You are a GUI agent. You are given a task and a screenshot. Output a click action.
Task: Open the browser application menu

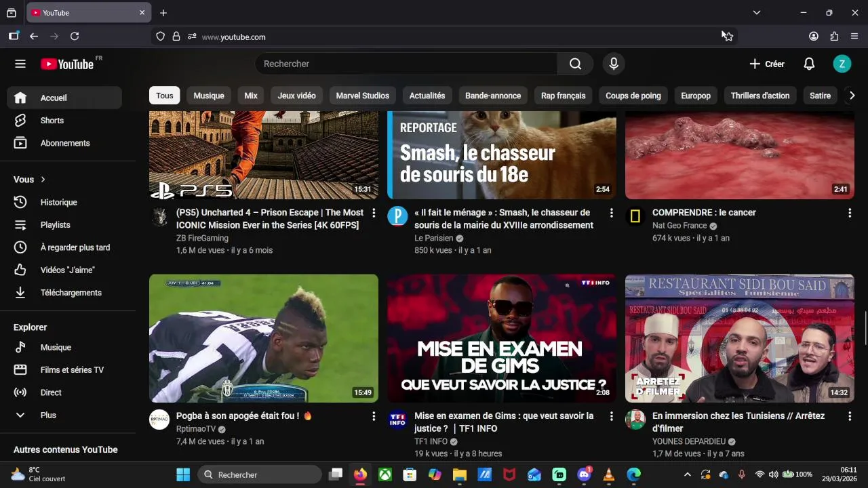pyautogui.click(x=854, y=37)
